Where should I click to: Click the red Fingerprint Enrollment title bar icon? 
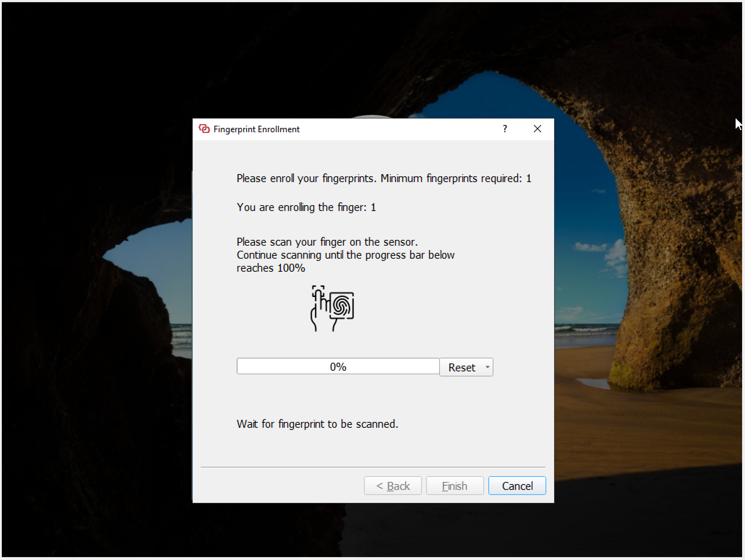click(x=204, y=129)
